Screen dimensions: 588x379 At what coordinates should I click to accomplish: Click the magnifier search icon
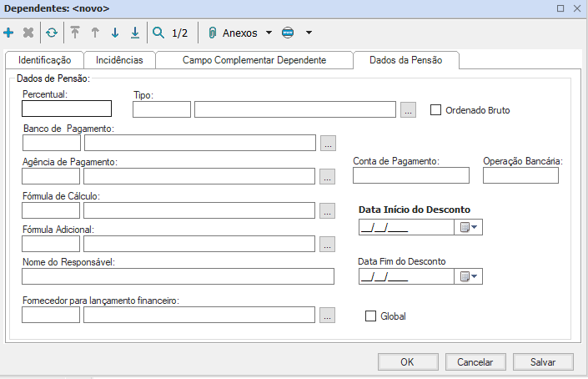158,33
